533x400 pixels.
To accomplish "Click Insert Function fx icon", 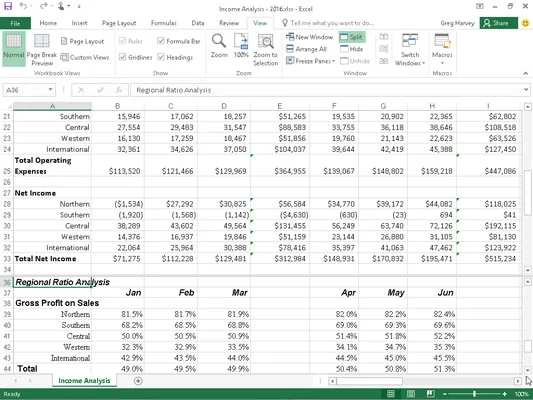I will pyautogui.click(x=119, y=90).
